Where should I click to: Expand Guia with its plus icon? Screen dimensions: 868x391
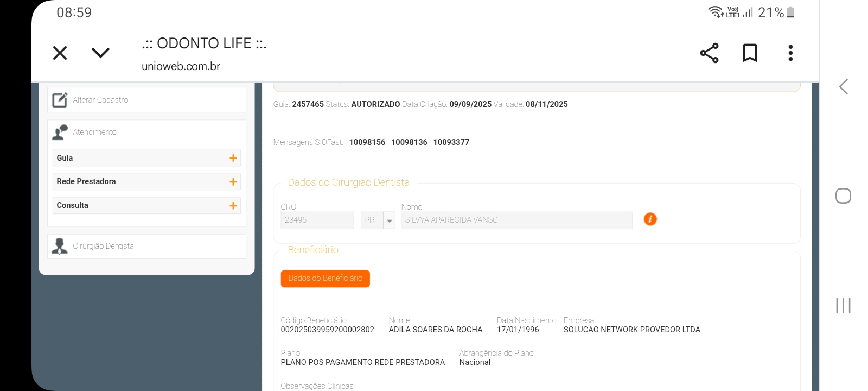(233, 158)
